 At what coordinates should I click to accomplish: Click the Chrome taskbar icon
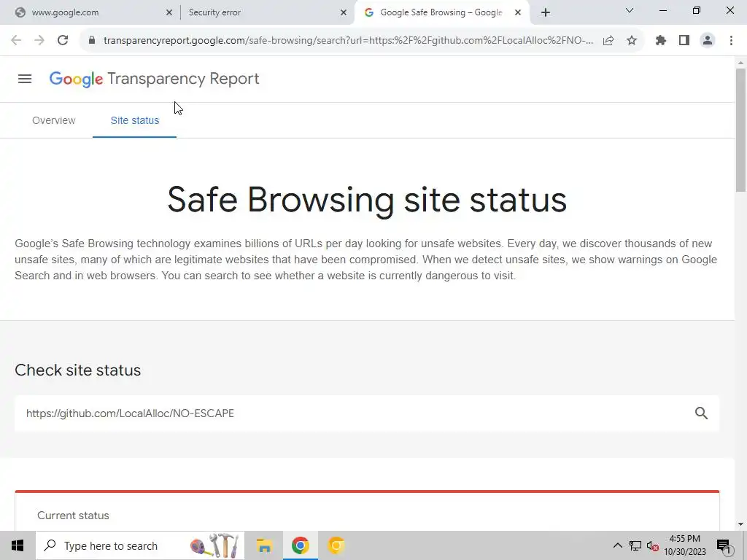tap(300, 545)
